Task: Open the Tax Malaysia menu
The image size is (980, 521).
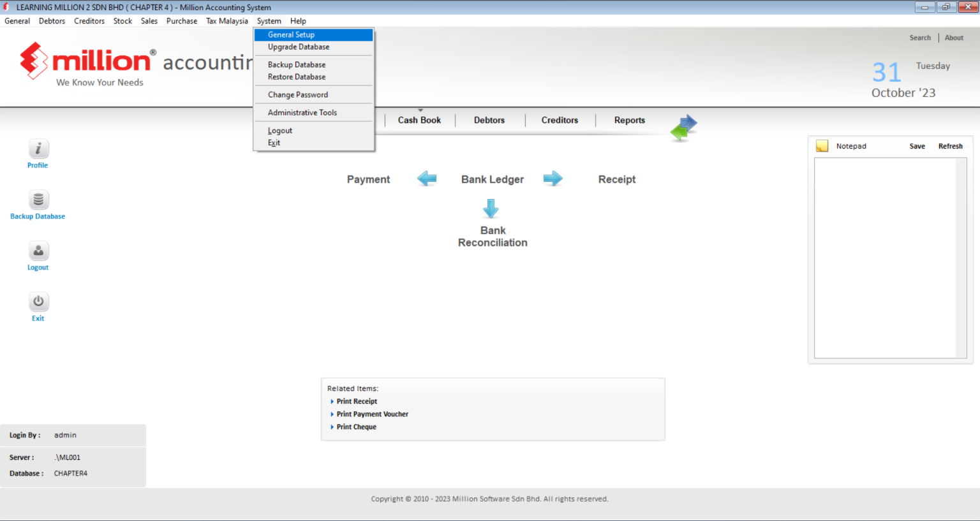Action: click(227, 21)
